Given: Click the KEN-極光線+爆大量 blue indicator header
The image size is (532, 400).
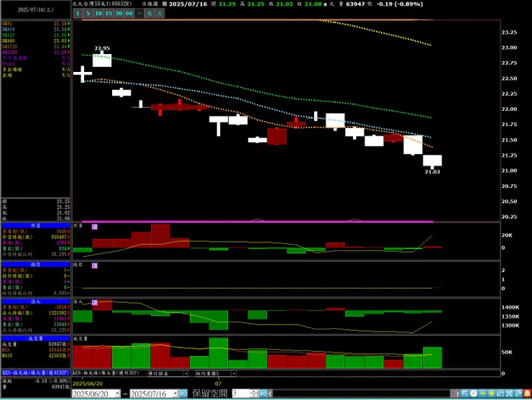Looking at the screenshot, I should (x=36, y=373).
